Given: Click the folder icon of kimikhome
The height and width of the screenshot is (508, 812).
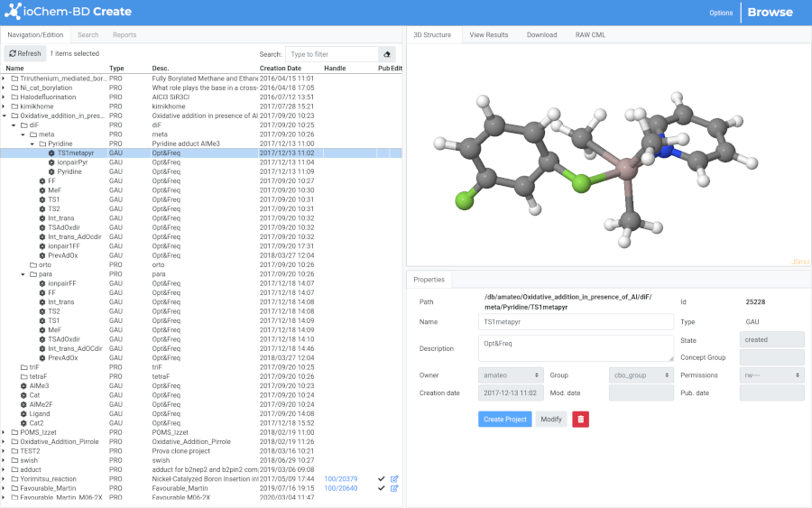Looking at the screenshot, I should [15, 106].
